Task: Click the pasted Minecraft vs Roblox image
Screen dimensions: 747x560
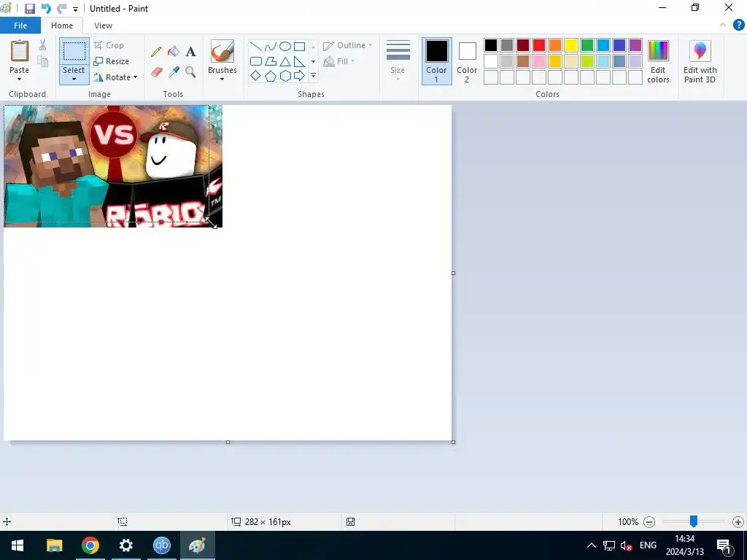Action: 113,166
